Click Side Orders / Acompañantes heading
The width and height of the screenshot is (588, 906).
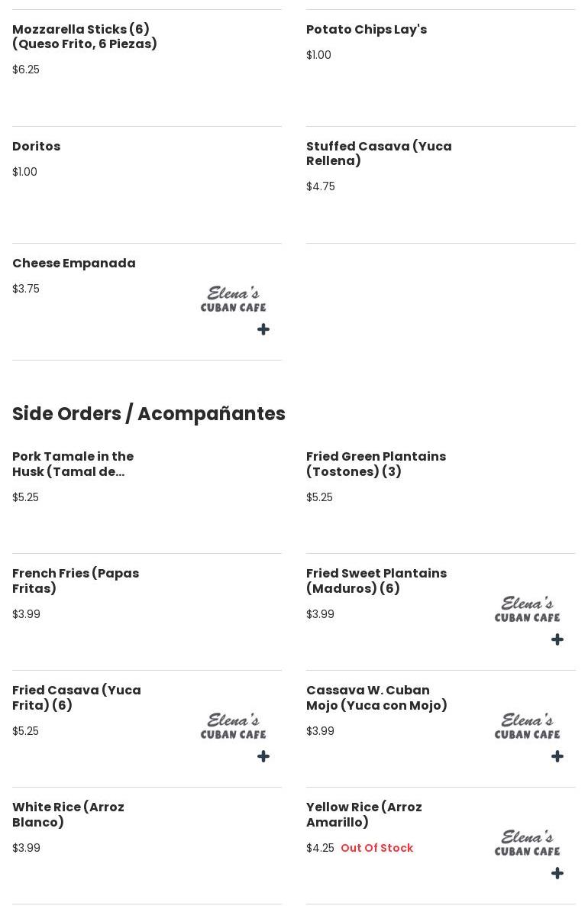pyautogui.click(x=149, y=413)
